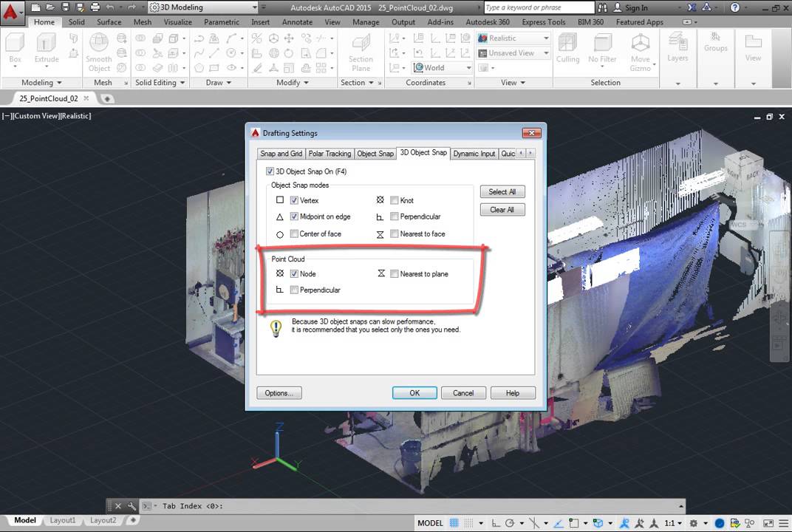
Task: Select the Move Gizmo tool
Action: click(641, 53)
